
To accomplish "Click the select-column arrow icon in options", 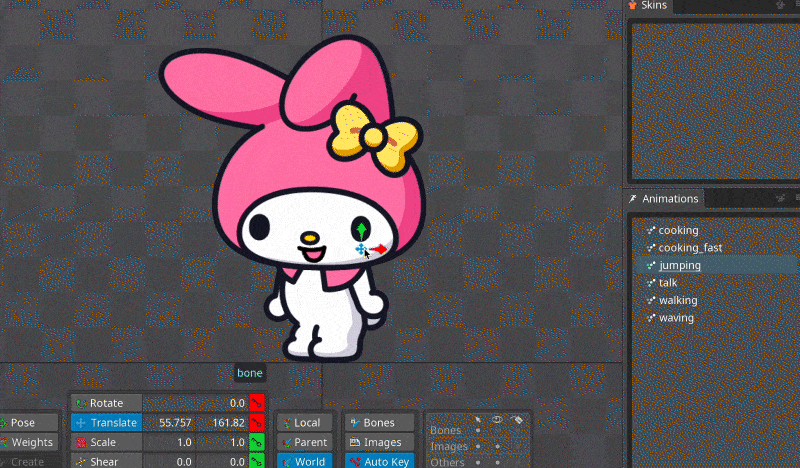I will pyautogui.click(x=478, y=420).
